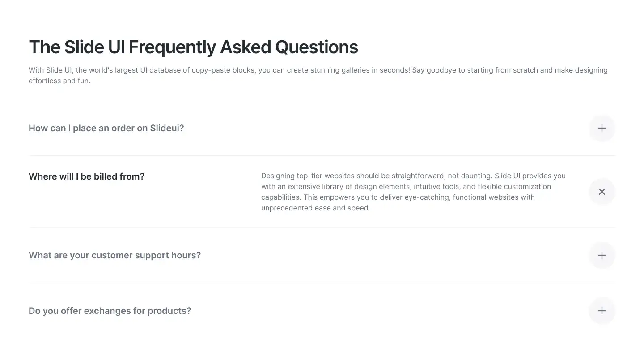Click 'The Slide UI' at the heading start
644x360 pixels.
coord(77,47)
